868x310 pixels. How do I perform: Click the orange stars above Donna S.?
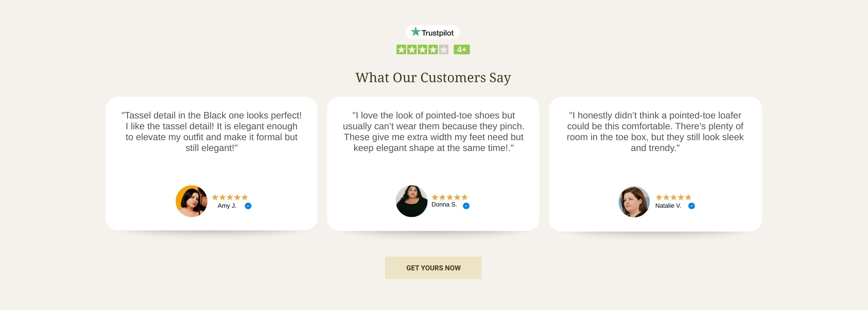(449, 197)
